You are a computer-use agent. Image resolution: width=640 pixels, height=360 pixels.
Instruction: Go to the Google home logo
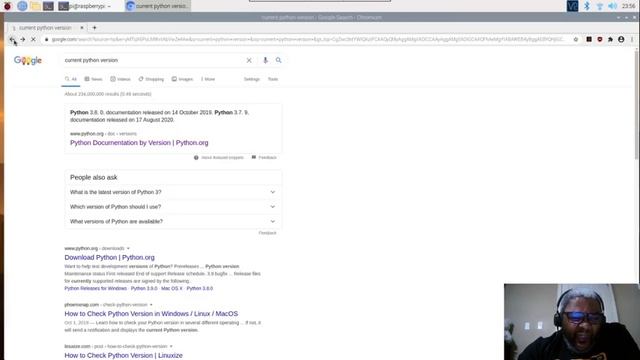click(x=28, y=60)
